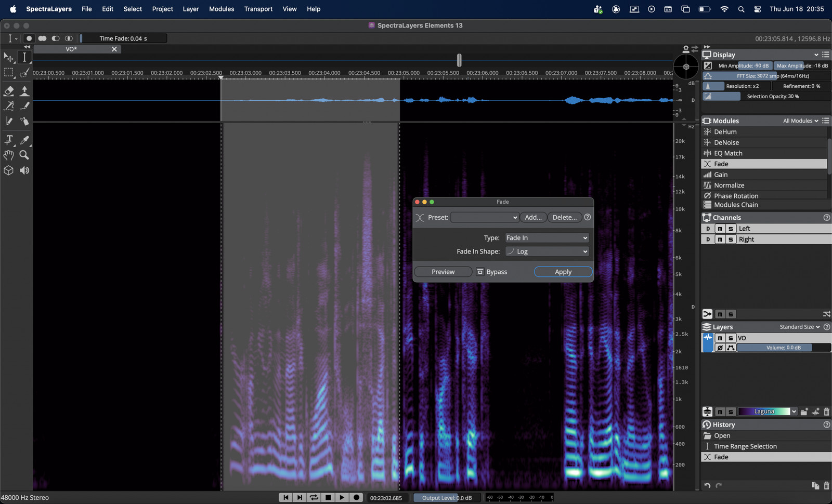832x504 pixels.
Task: Adjust the FFT Size slider
Action: 767,76
